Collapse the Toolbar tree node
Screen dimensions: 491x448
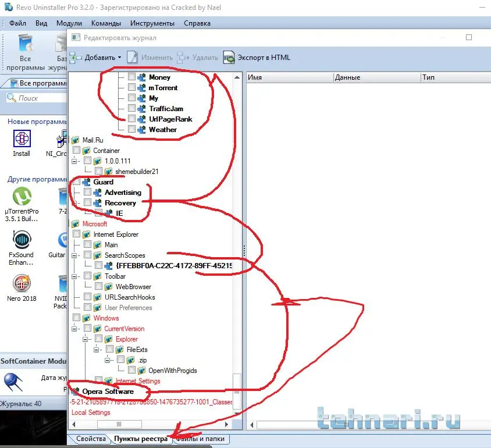click(x=74, y=276)
